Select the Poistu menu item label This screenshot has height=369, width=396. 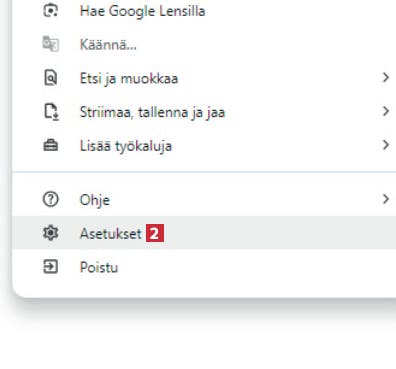click(x=99, y=267)
